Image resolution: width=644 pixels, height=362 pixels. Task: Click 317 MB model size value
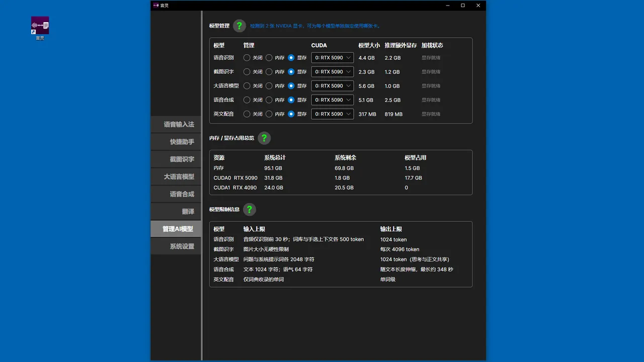click(x=367, y=114)
